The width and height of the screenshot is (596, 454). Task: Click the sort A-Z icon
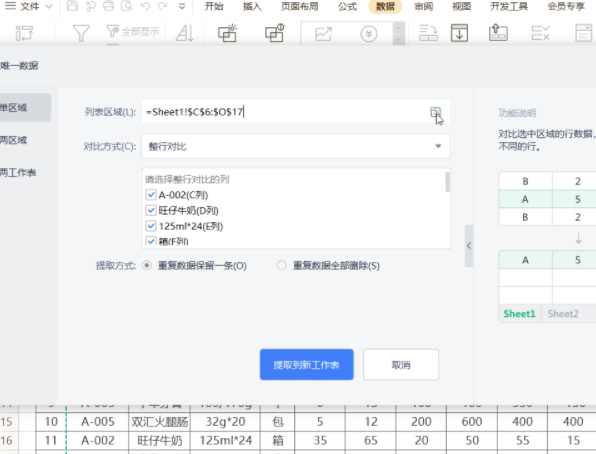185,33
